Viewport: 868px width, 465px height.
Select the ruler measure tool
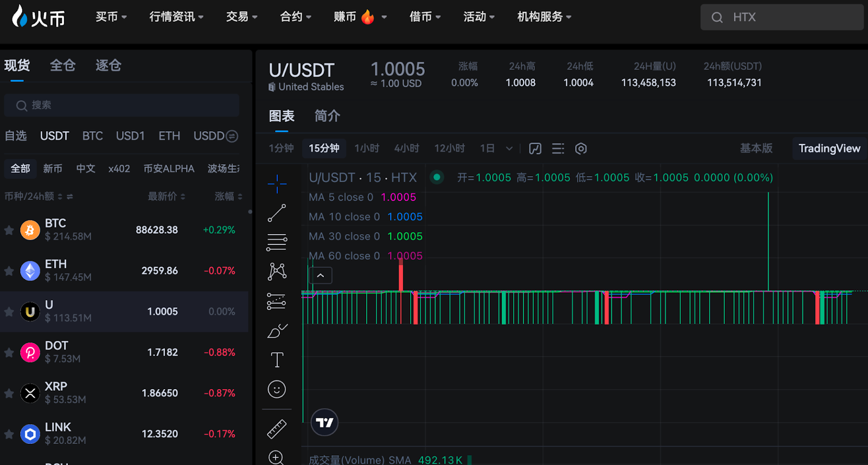277,429
